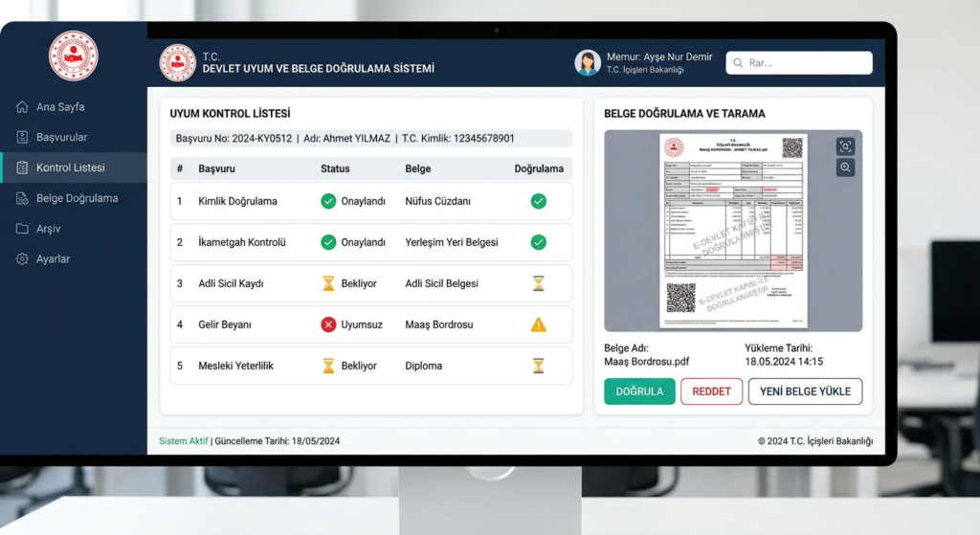The width and height of the screenshot is (980, 535).
Task: Click the zoom-in icon on document preview
Action: (x=845, y=167)
